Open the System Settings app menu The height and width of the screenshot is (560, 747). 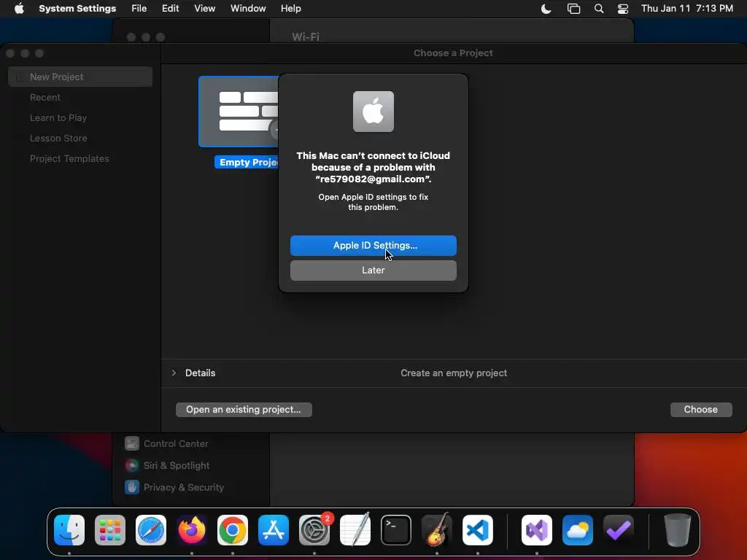tap(77, 9)
